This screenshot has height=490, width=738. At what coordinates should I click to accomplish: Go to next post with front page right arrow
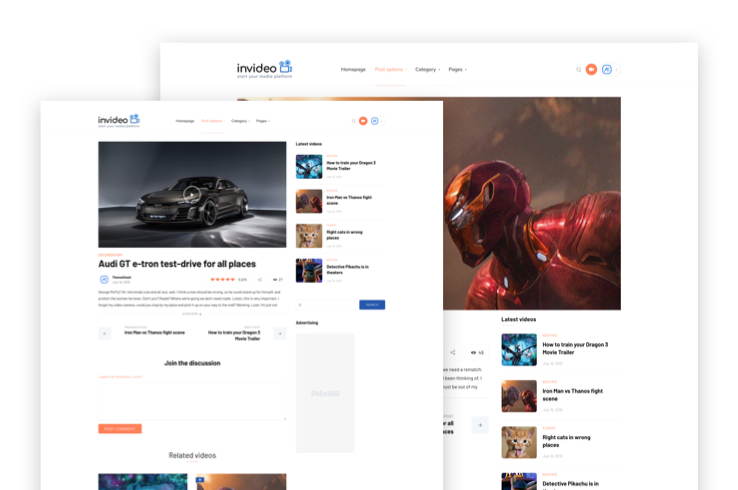pos(280,333)
